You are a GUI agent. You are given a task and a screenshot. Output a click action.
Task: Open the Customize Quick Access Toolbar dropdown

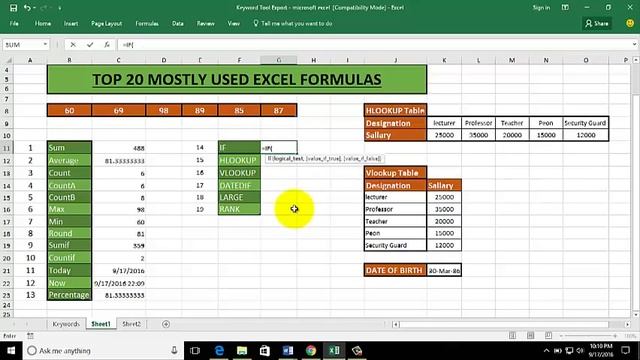pos(60,8)
